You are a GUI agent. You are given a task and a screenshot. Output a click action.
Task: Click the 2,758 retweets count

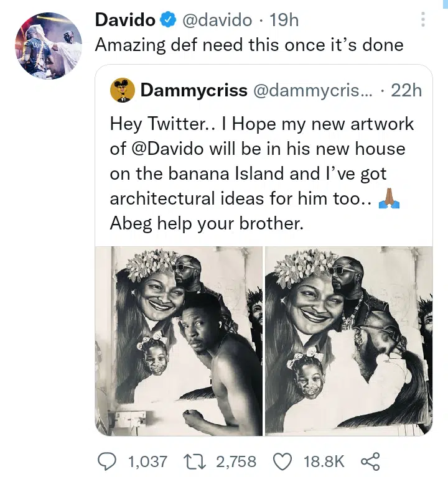[235, 461]
